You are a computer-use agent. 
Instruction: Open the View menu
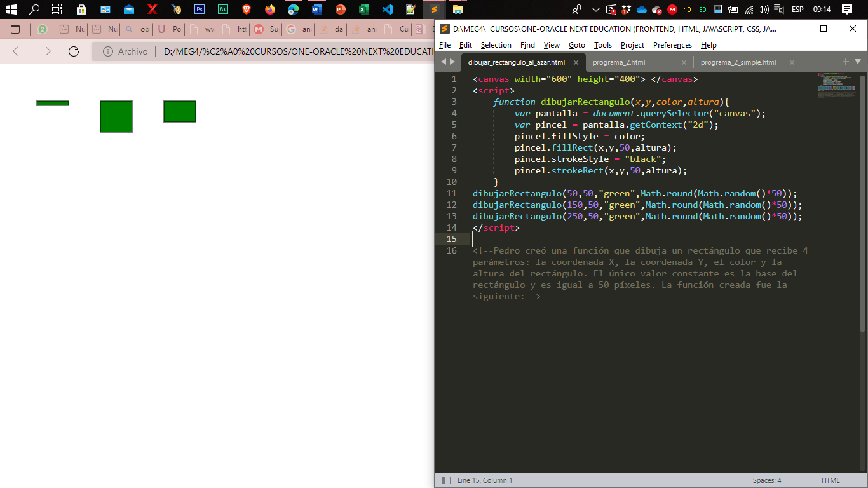coord(552,45)
